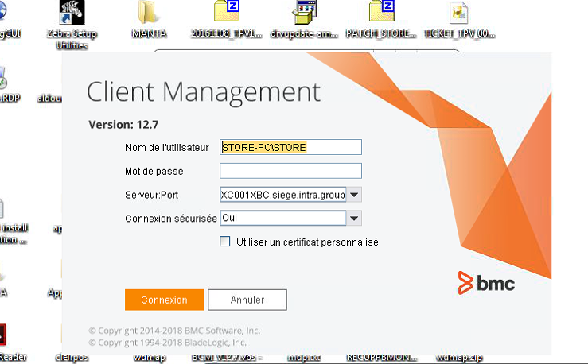Expand the Connexion sécurisée dropdown arrow
This screenshot has height=364, width=588.
[x=355, y=218]
